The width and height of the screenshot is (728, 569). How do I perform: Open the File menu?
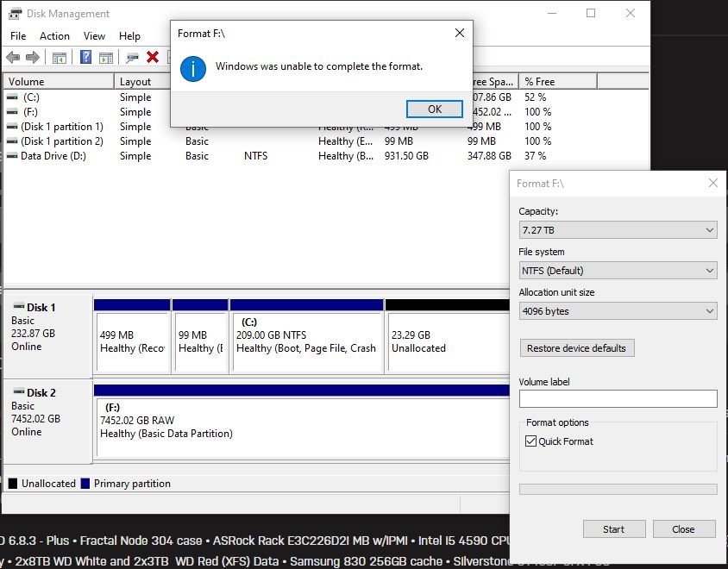click(18, 35)
